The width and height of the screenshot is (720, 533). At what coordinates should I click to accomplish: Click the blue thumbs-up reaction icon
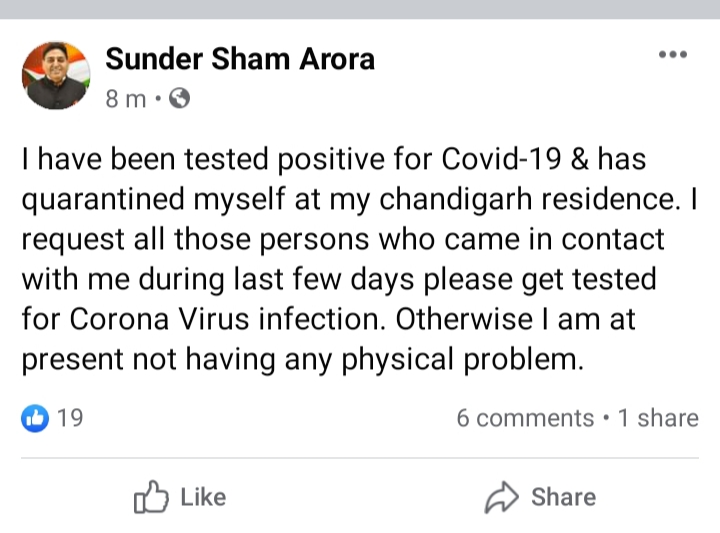click(35, 418)
